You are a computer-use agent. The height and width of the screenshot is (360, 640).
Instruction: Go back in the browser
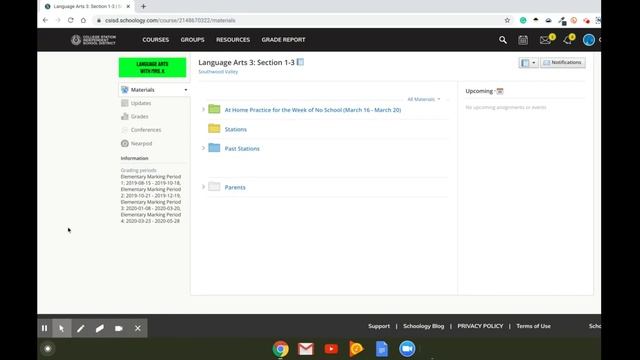[45, 20]
